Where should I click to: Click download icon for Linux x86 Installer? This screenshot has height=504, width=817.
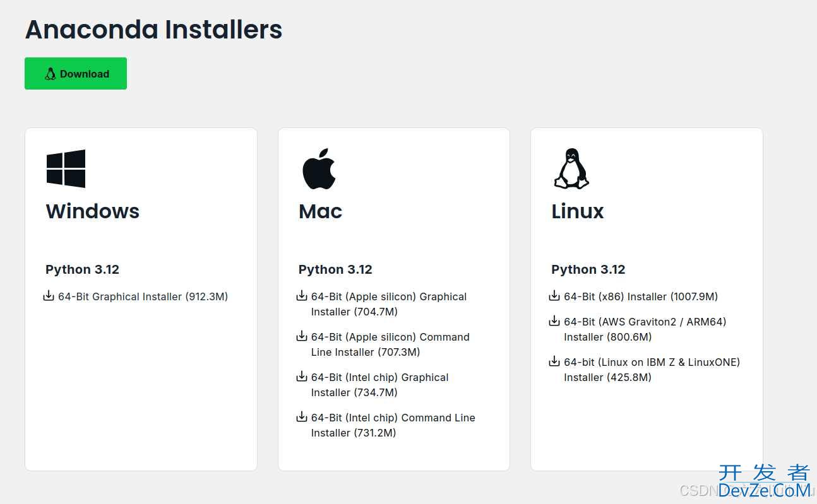[554, 296]
